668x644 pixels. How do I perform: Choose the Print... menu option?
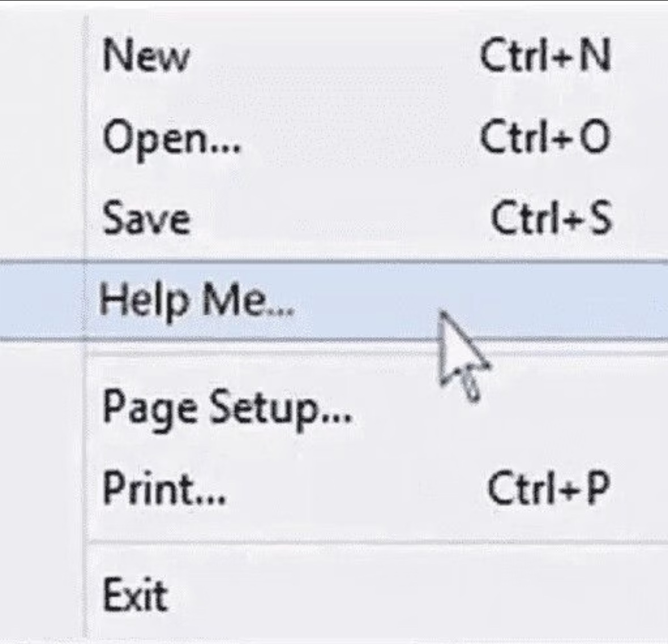164,488
